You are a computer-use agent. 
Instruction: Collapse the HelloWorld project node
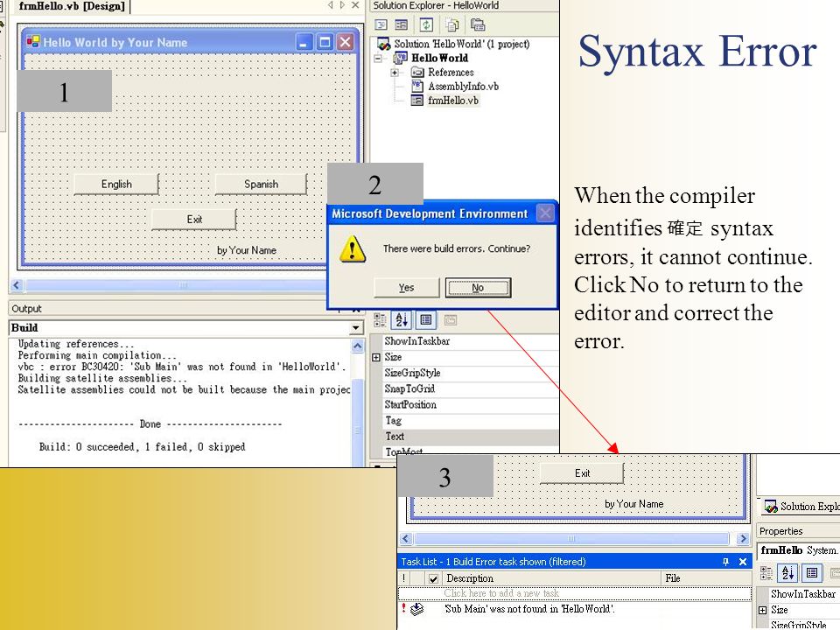(378, 58)
